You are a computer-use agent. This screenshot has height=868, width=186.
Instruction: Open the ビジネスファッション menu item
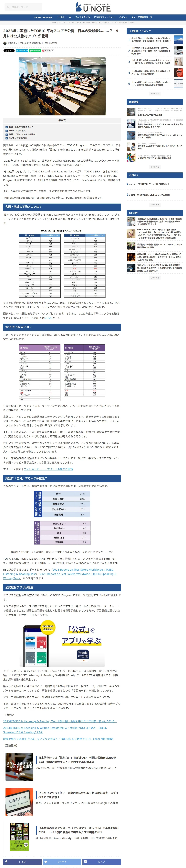[104, 17]
